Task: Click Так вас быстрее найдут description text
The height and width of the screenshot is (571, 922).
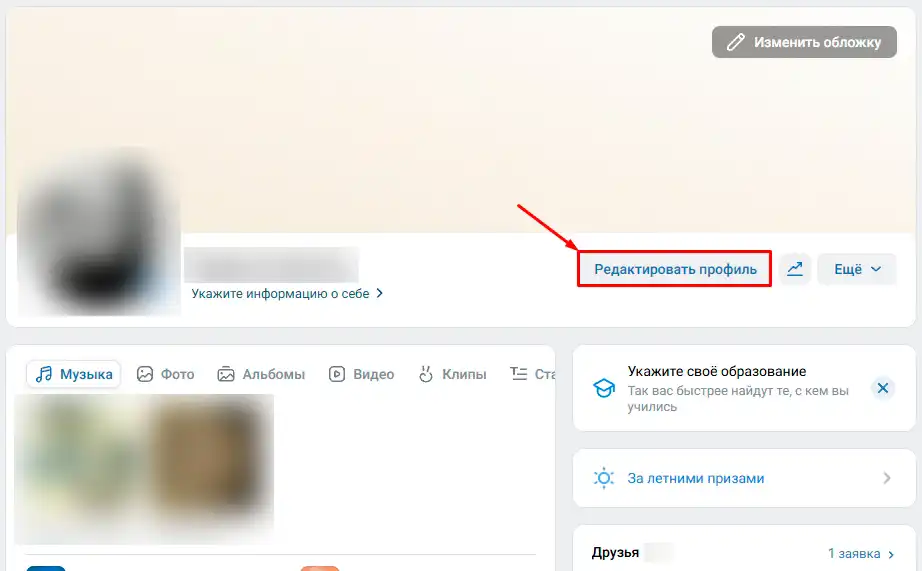Action: click(x=738, y=399)
